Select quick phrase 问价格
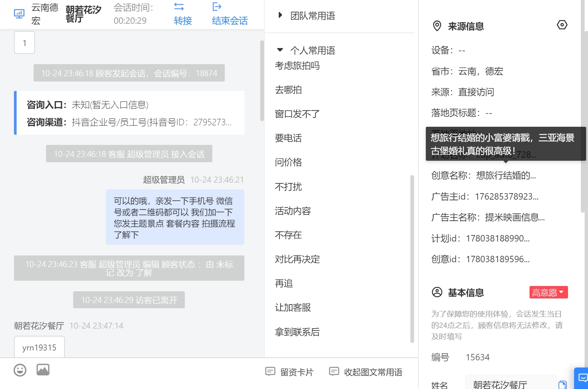588x389 pixels. [289, 162]
